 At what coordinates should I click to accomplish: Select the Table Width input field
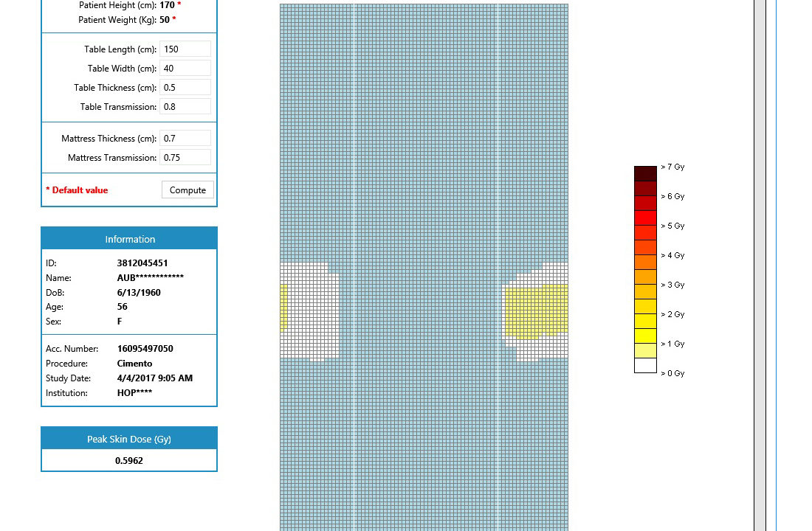pos(185,68)
